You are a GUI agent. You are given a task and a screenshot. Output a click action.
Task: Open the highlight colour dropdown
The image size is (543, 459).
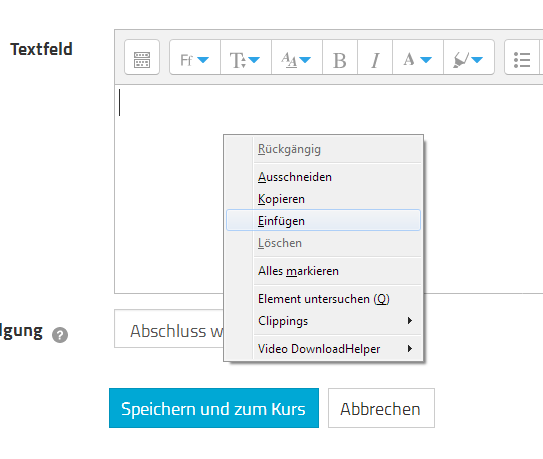(469, 58)
